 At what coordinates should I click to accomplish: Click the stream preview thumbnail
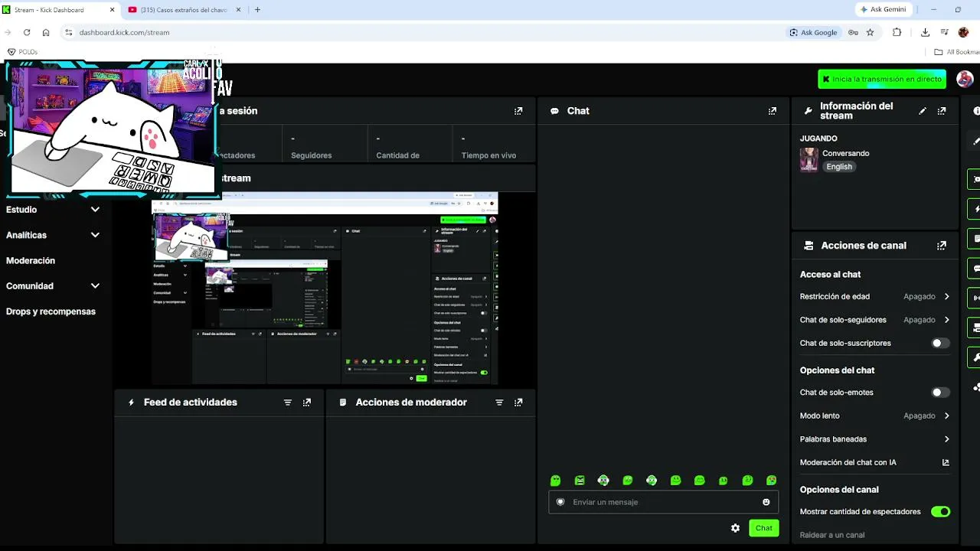325,289
